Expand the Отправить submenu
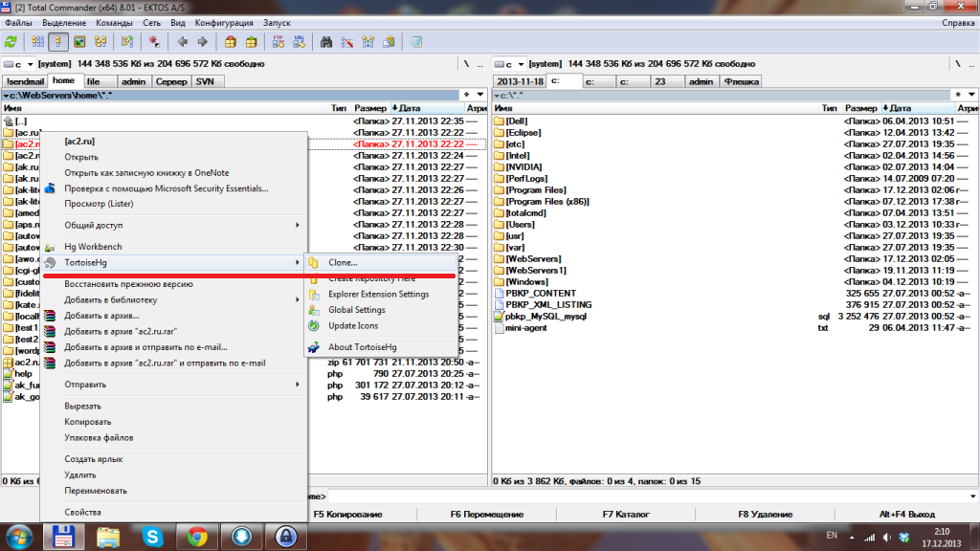 tap(175, 385)
